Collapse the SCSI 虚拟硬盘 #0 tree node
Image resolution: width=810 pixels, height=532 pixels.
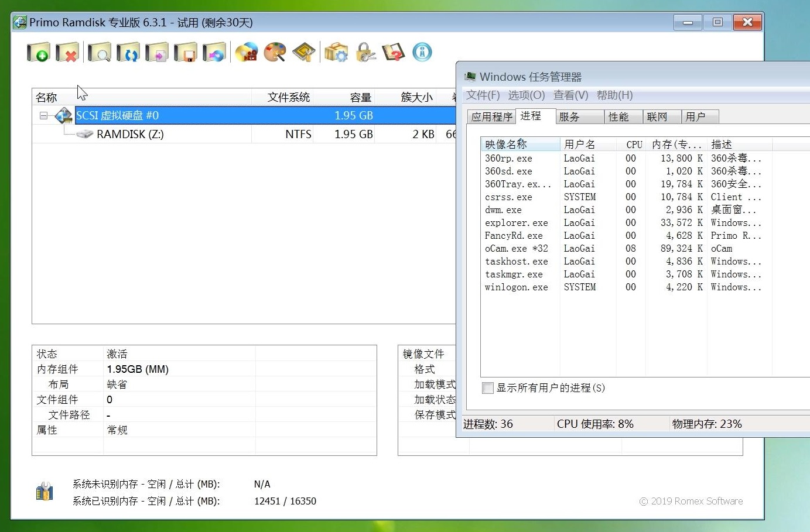(43, 115)
